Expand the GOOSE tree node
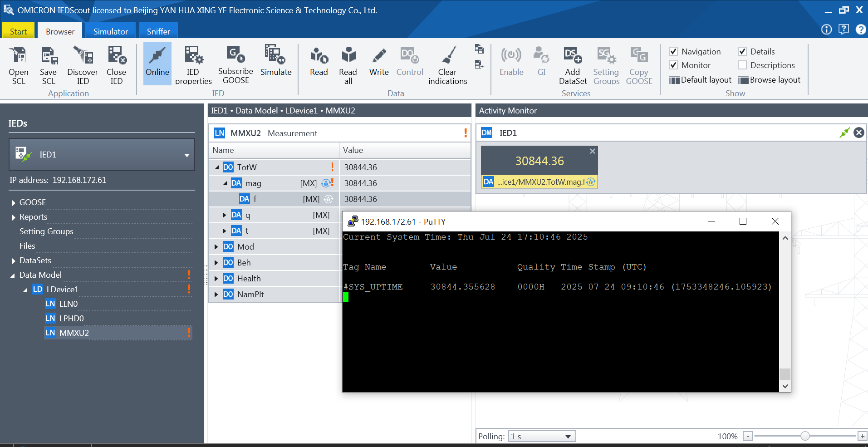This screenshot has width=868, height=447. (14, 203)
